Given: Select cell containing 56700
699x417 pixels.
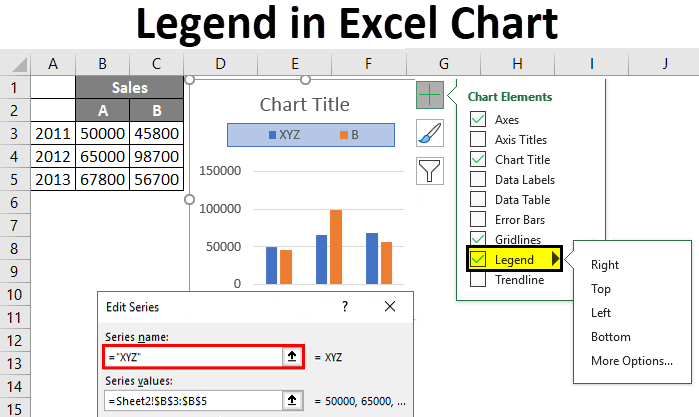Looking at the screenshot, I should click(156, 179).
